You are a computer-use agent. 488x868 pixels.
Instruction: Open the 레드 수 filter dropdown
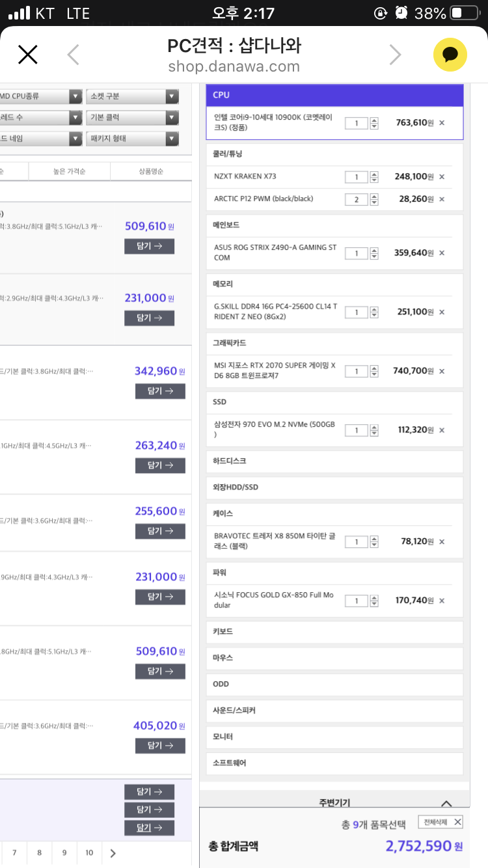[40, 118]
